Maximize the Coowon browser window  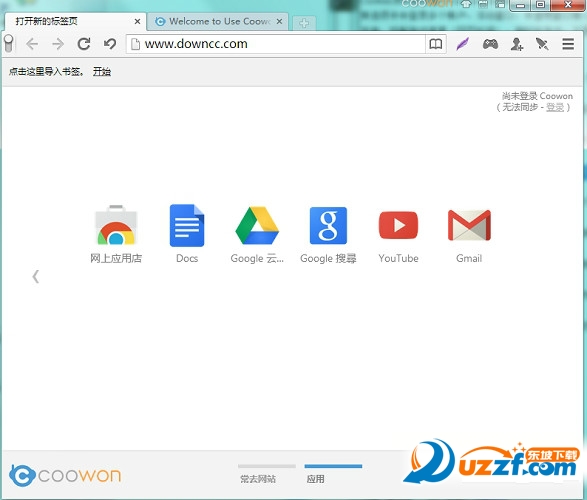[540, 5]
